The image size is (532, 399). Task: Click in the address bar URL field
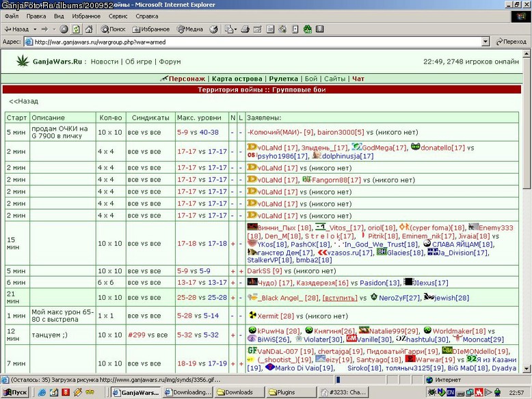point(253,42)
